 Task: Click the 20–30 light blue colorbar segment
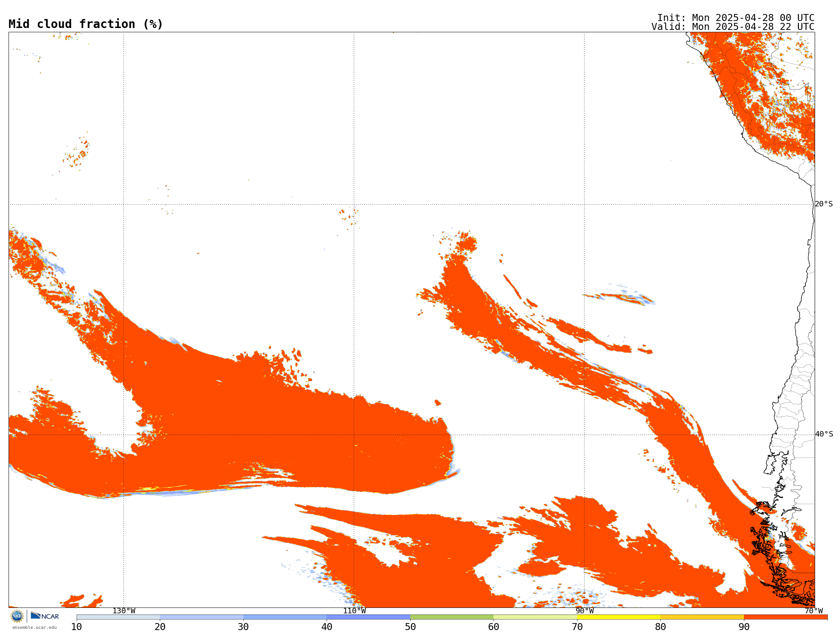pyautogui.click(x=201, y=617)
